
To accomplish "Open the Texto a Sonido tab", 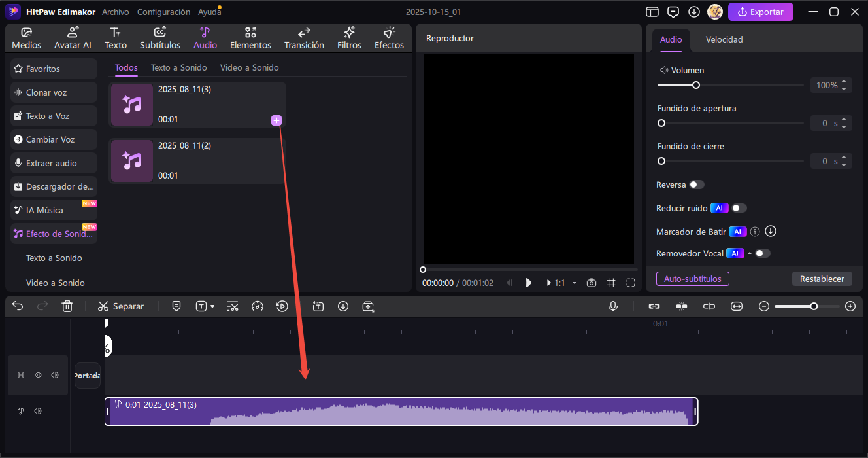I will click(x=178, y=67).
